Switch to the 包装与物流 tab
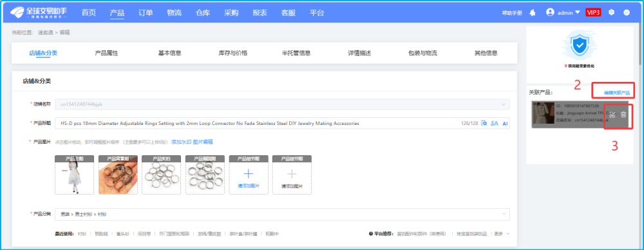This screenshot has height=250, width=644. pyautogui.click(x=422, y=53)
